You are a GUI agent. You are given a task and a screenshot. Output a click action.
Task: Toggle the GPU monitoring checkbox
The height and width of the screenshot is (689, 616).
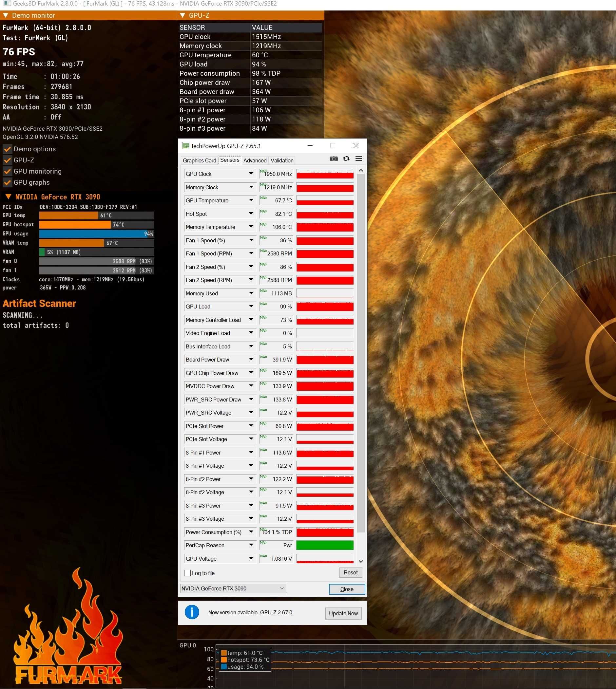[x=7, y=171]
